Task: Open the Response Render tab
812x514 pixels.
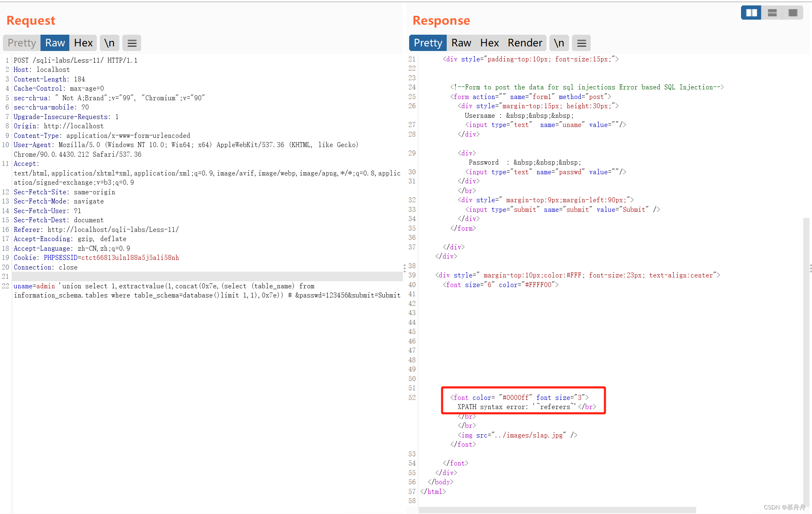Action: (x=525, y=43)
